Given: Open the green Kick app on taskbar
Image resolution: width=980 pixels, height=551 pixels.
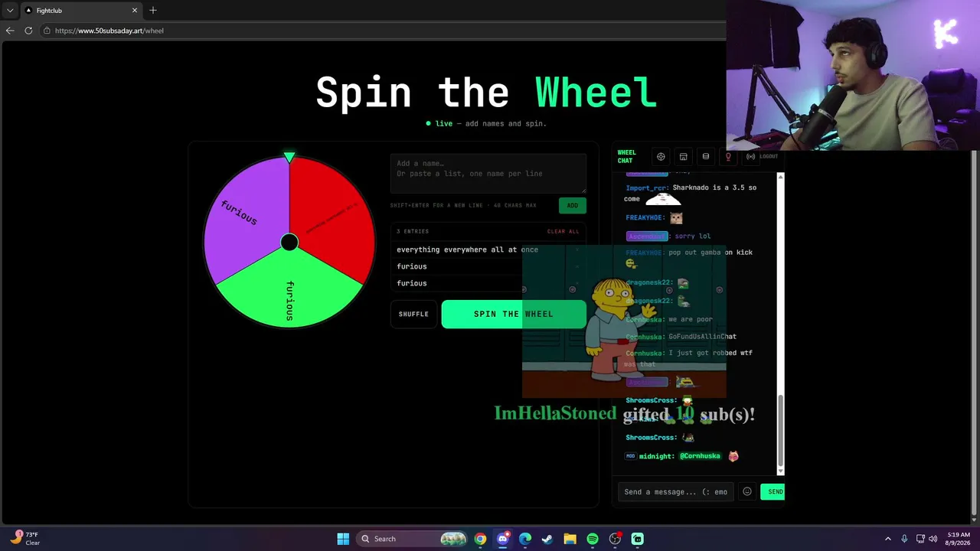Looking at the screenshot, I should tap(637, 539).
